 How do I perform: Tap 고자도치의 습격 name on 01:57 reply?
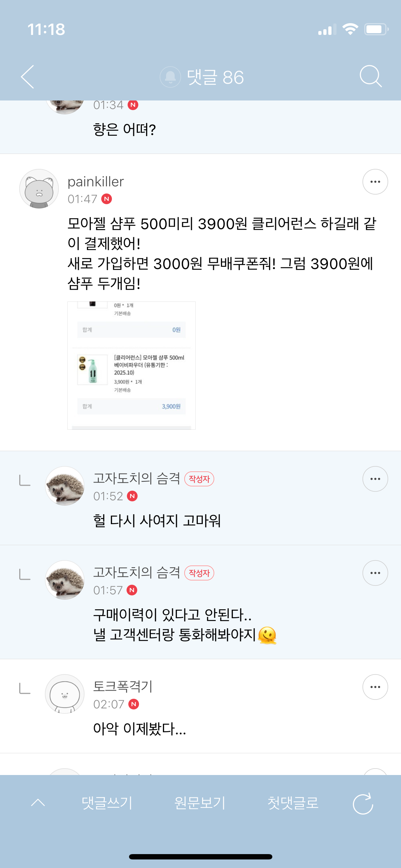137,572
